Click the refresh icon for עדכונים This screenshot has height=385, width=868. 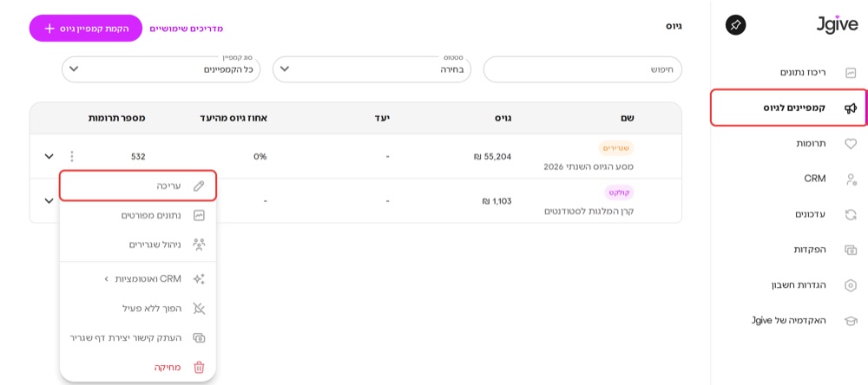click(x=851, y=214)
